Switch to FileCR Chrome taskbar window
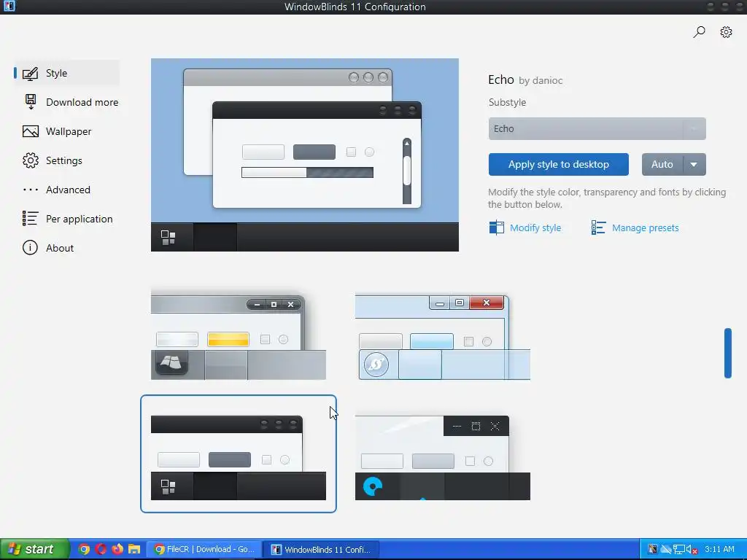This screenshot has width=747, height=560. 204,549
